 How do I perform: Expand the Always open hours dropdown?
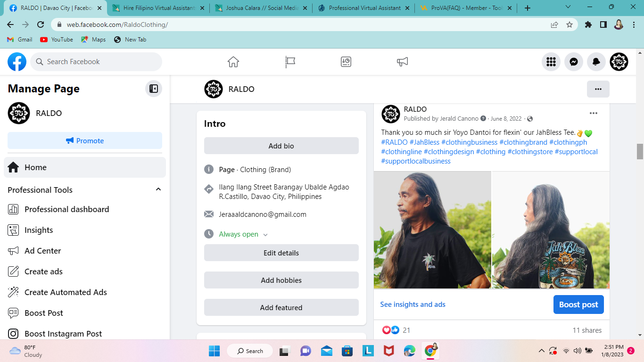point(265,235)
